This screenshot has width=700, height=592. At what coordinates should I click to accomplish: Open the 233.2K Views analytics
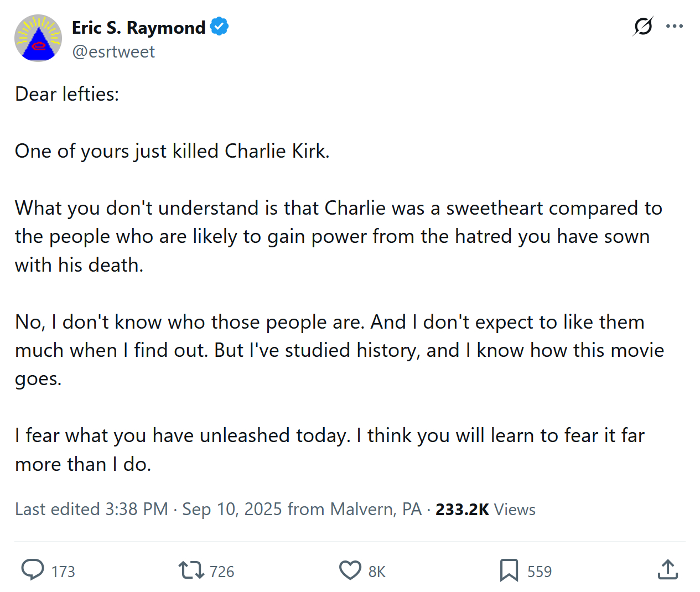(485, 509)
